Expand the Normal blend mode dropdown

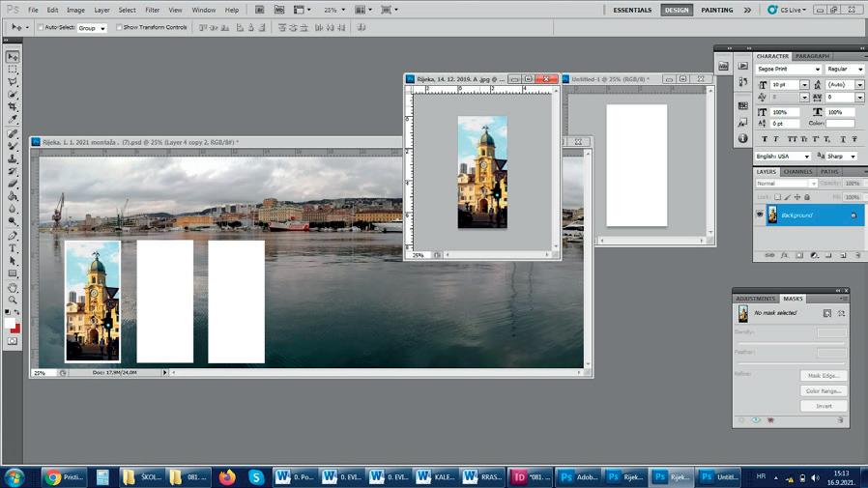click(x=812, y=183)
